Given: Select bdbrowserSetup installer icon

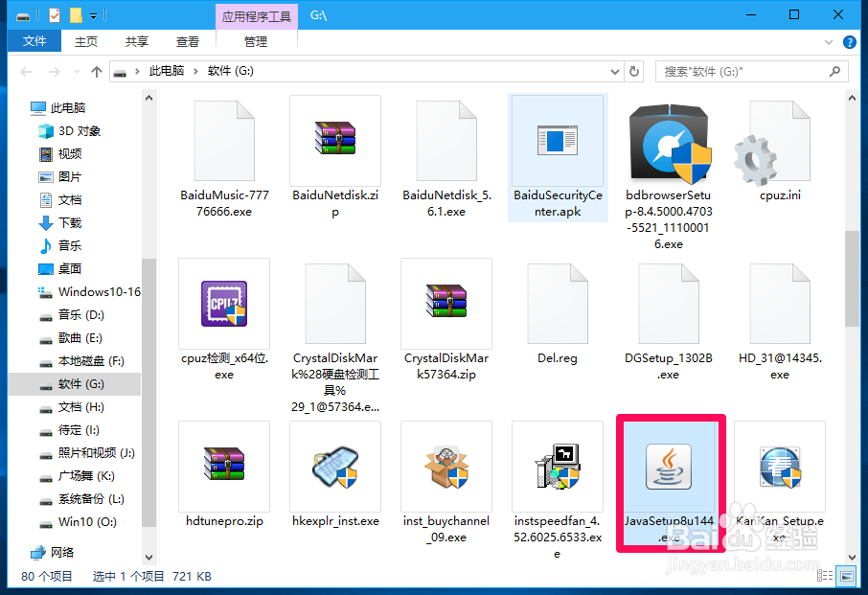Looking at the screenshot, I should [669, 144].
